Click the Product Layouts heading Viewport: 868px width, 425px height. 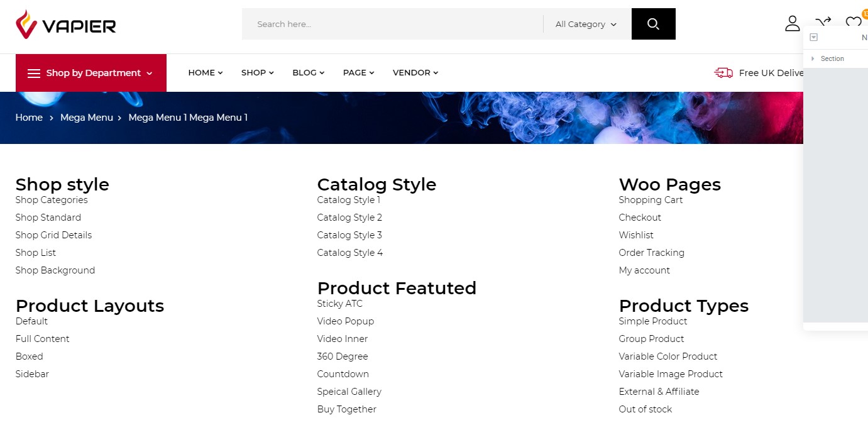pos(90,306)
